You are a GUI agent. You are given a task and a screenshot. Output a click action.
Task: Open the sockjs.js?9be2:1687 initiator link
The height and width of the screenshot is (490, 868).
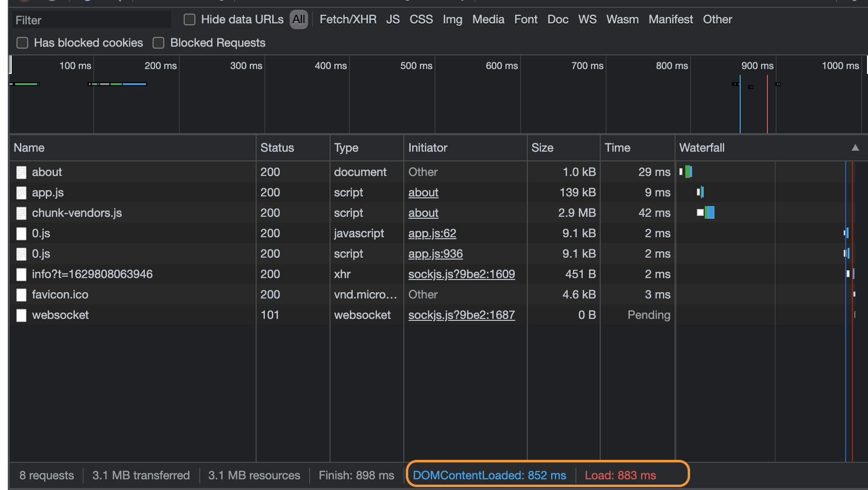(462, 315)
